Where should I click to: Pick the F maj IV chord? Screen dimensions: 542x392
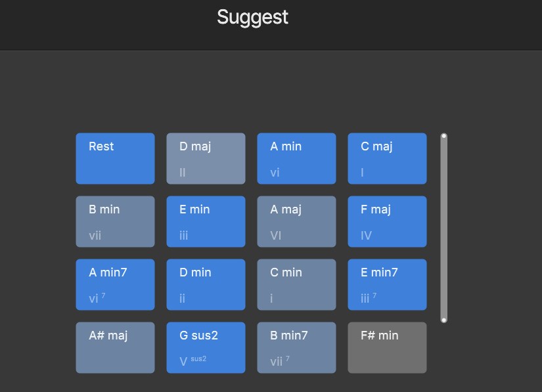pyautogui.click(x=387, y=221)
